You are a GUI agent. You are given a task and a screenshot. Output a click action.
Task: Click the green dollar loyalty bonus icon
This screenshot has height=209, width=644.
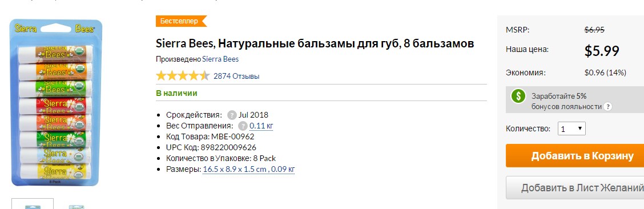tap(518, 96)
